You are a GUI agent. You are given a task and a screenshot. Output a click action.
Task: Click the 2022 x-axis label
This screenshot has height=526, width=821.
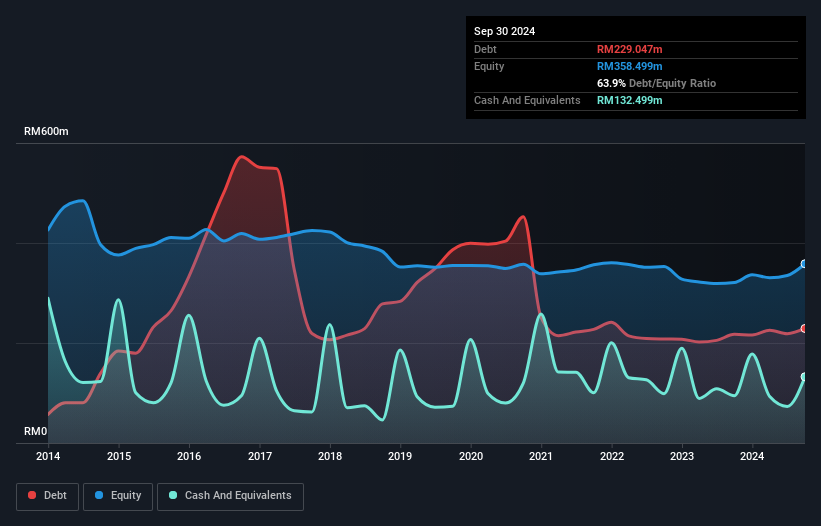(x=612, y=456)
